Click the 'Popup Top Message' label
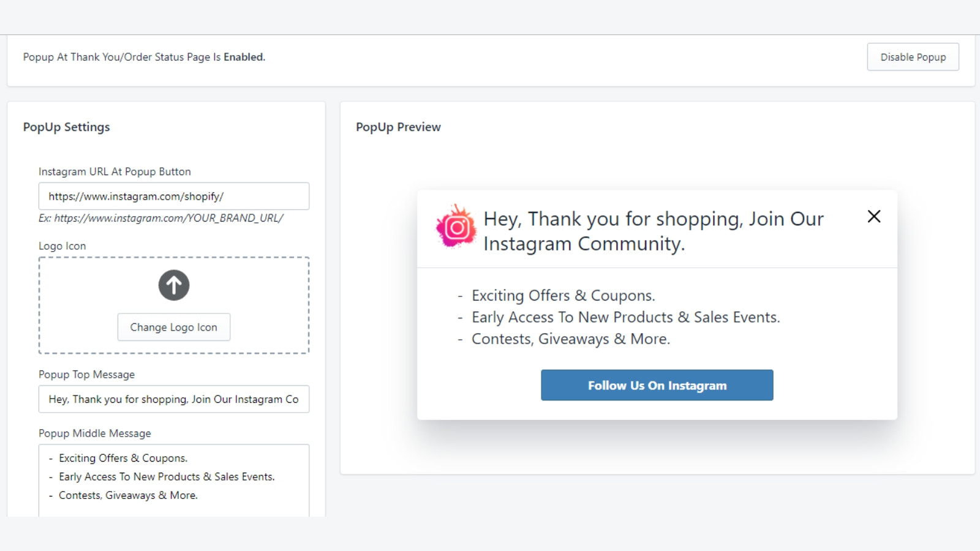Image resolution: width=980 pixels, height=551 pixels. click(86, 374)
